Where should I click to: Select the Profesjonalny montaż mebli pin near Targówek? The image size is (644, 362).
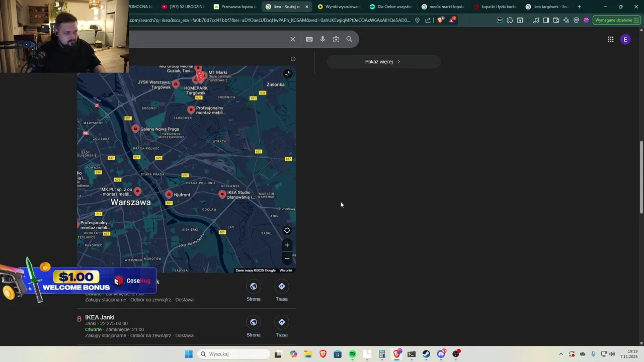191,110
